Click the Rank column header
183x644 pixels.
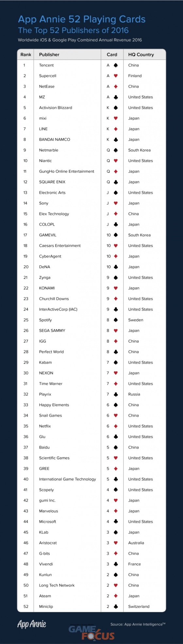(26, 55)
